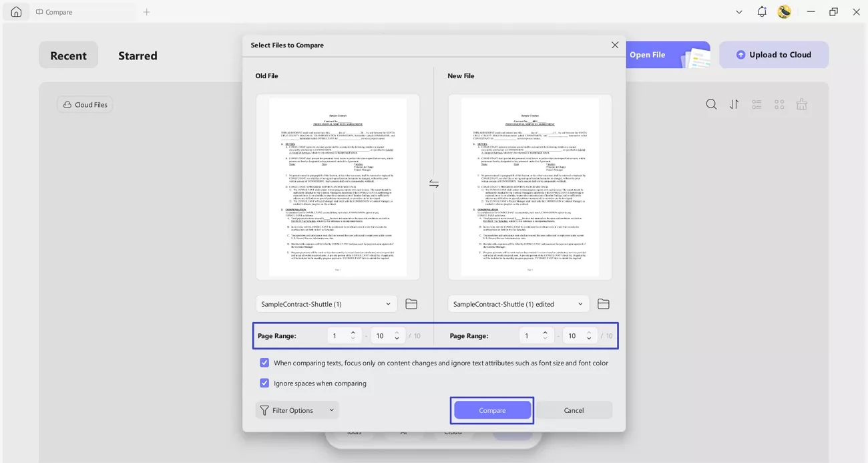Decrease new file start page
868x463 pixels.
[x=546, y=339]
